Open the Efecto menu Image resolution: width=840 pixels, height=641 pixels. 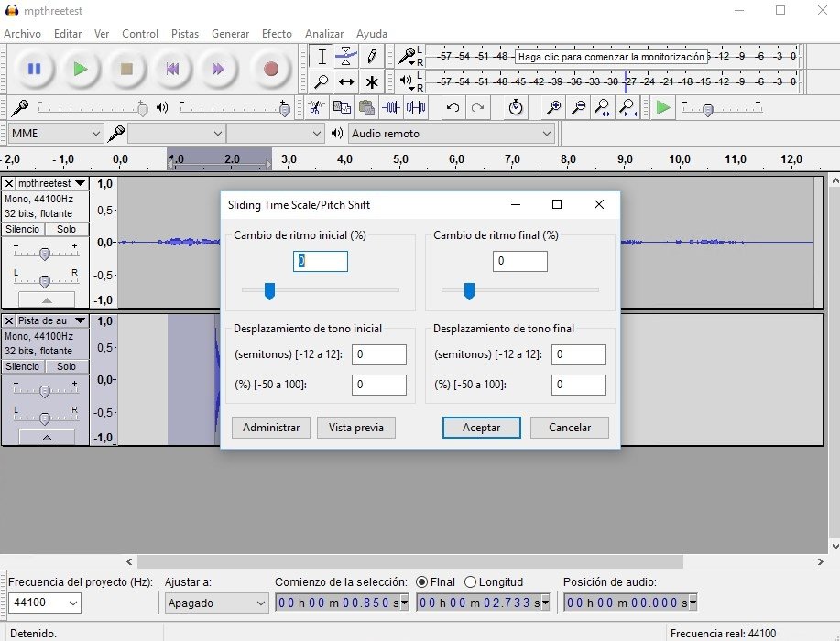point(277,34)
